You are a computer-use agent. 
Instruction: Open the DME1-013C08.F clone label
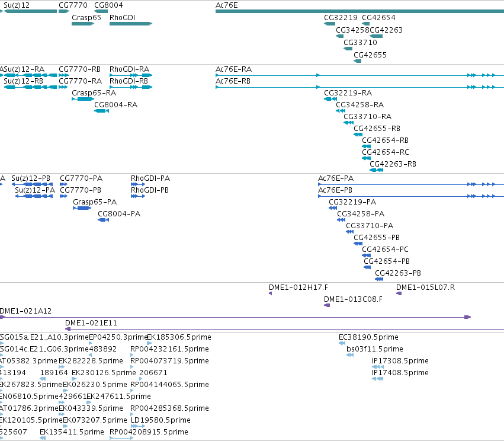coord(353,299)
